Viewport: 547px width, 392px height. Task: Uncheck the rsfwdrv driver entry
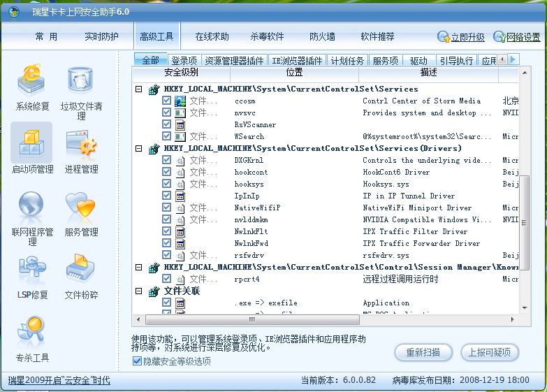(167, 255)
